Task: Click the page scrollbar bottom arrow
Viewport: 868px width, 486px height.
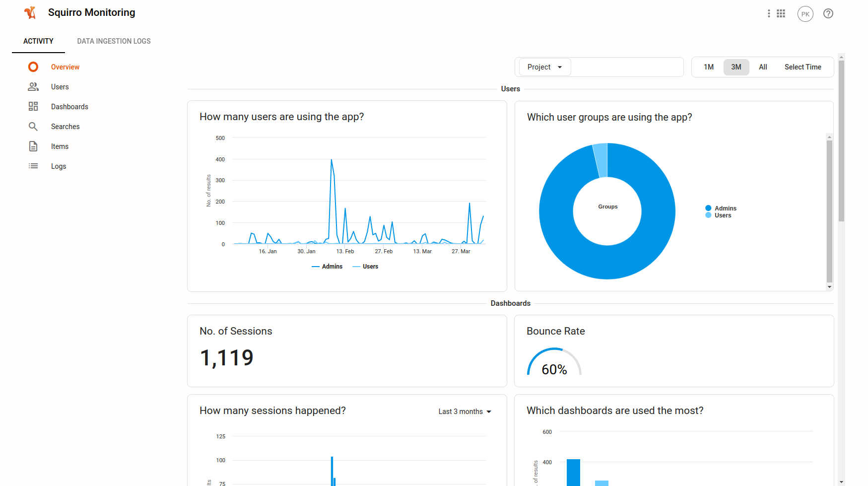Action: [x=841, y=482]
